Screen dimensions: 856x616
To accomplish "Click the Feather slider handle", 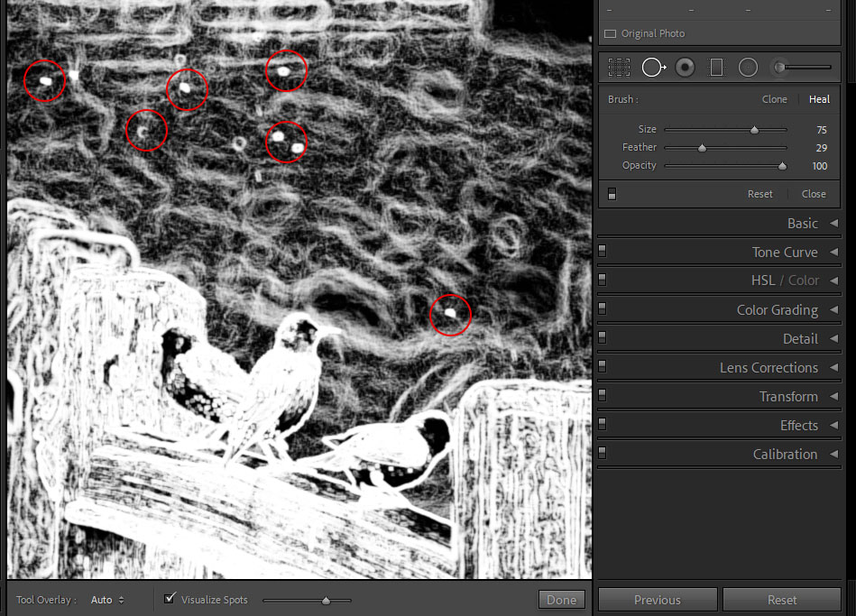I will coord(702,148).
